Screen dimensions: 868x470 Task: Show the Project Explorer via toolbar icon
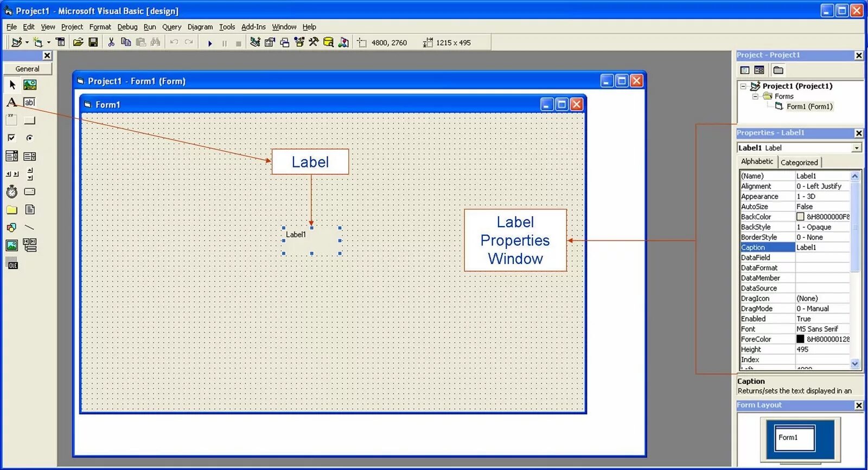pyautogui.click(x=255, y=42)
